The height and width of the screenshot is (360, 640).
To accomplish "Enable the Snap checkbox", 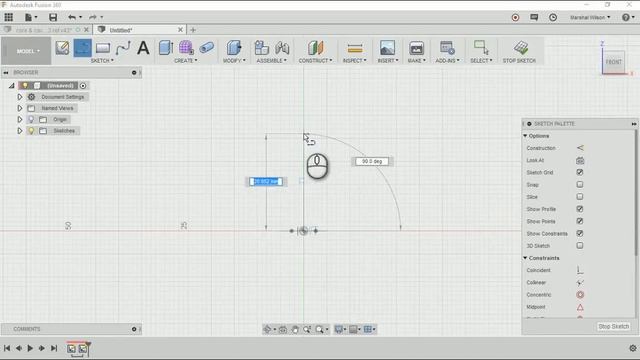I will coord(580,184).
